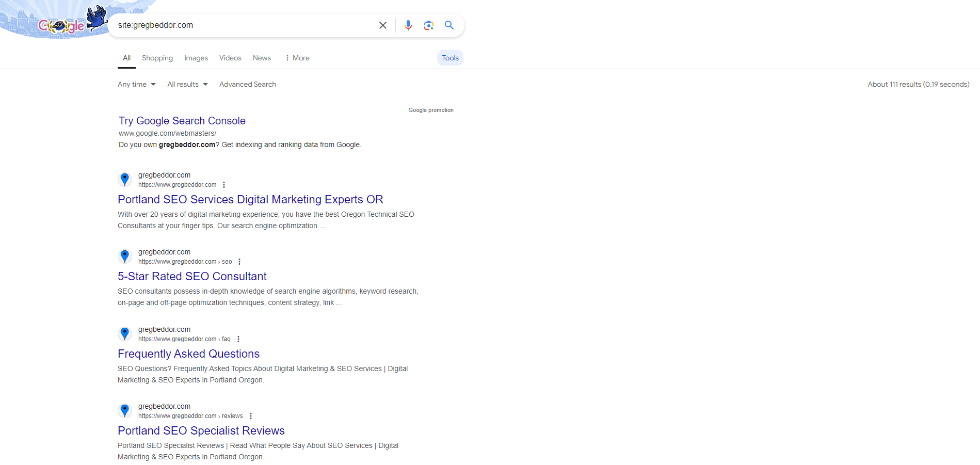Image resolution: width=980 pixels, height=465 pixels.
Task: Click snippet 'SEO consultants possess in-depth knowledge'
Action: tap(268, 297)
